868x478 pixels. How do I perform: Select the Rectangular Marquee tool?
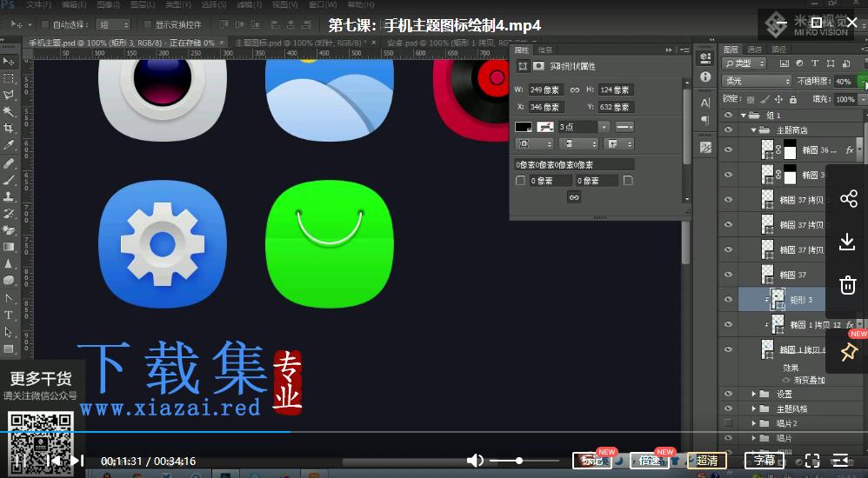click(x=9, y=78)
